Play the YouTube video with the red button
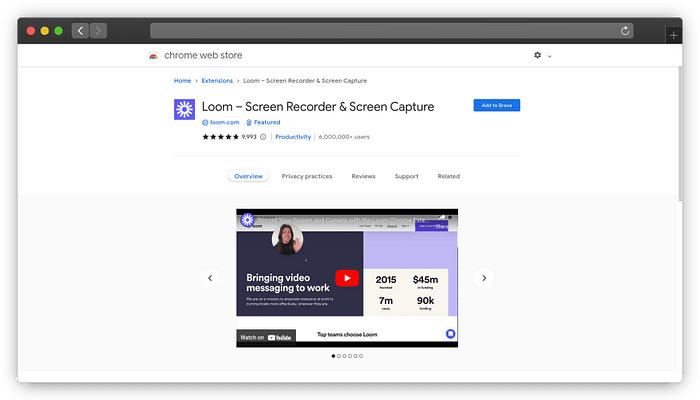 click(x=347, y=278)
